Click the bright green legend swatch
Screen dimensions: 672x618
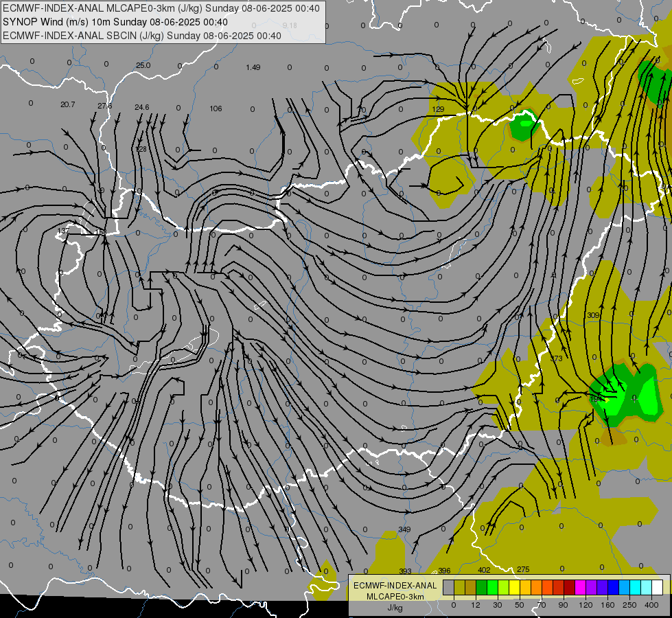tap(492, 587)
